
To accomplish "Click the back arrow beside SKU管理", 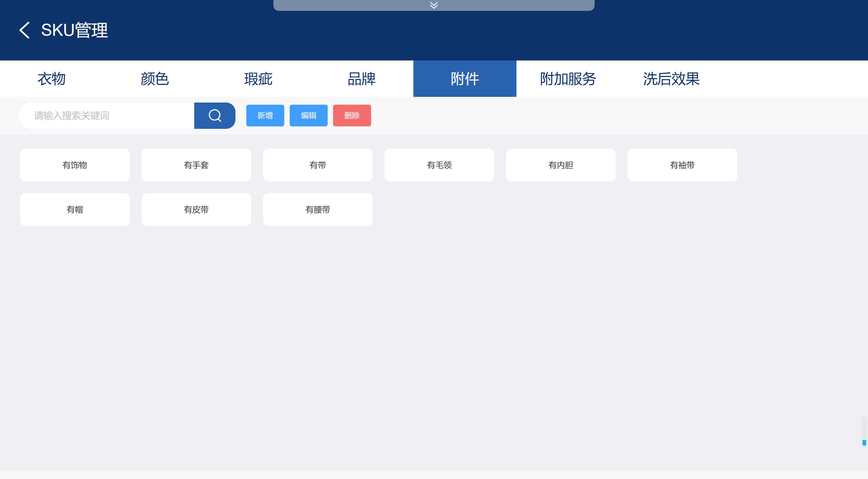I will pyautogui.click(x=24, y=30).
